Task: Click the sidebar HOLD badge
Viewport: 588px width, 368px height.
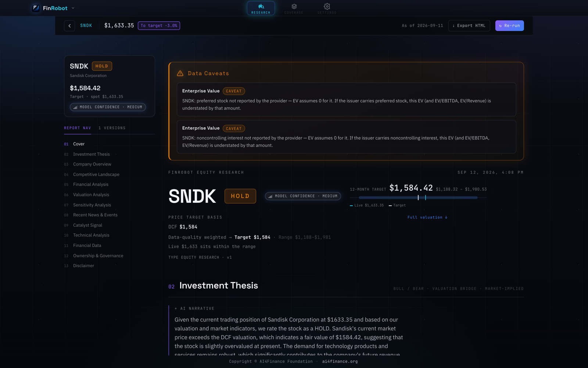Action: (x=102, y=66)
